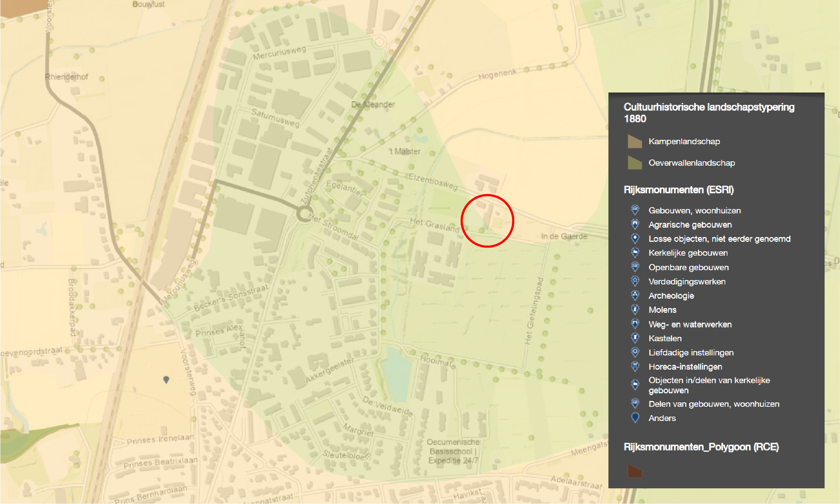Click the Rijksmonumenten_Polygoon (RCE) heading
Image resolution: width=840 pixels, height=504 pixels.
701,447
